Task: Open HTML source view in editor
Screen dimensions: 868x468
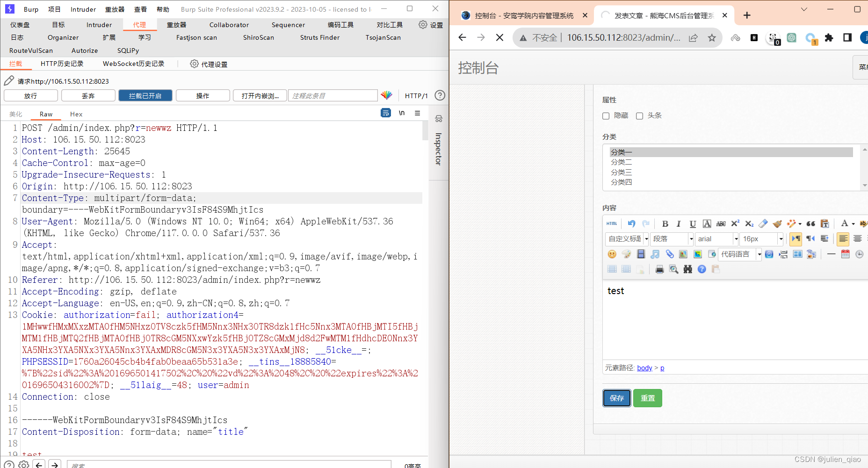Action: click(x=611, y=223)
